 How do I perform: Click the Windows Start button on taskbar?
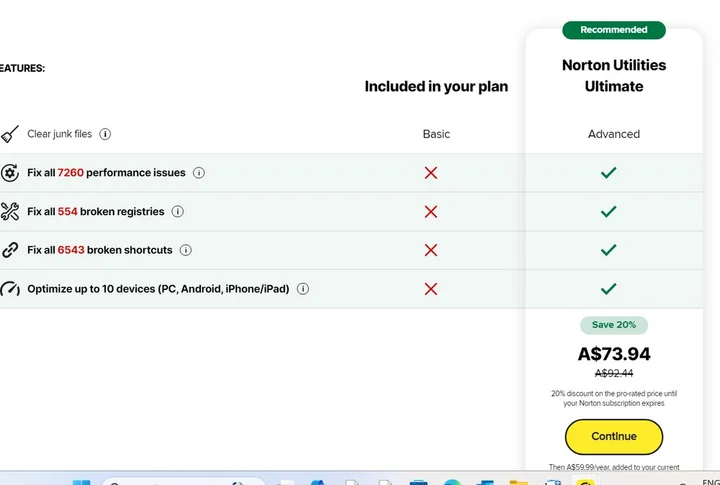82,482
